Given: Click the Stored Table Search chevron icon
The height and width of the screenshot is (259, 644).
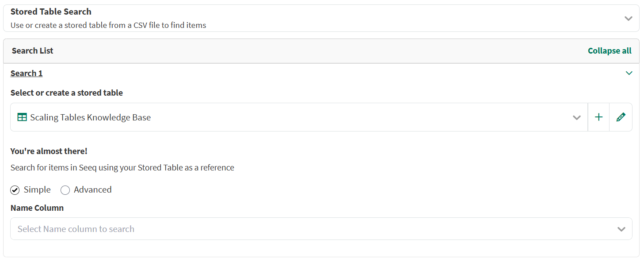Looking at the screenshot, I should (x=628, y=18).
